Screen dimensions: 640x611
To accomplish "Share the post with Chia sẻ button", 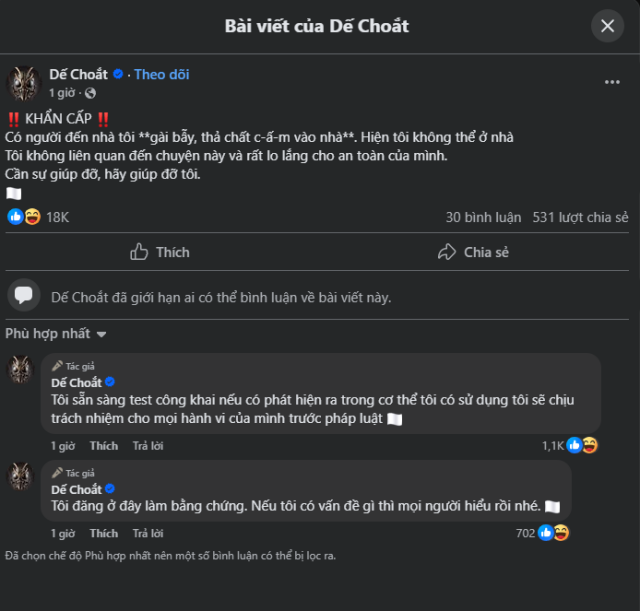I will (x=474, y=252).
